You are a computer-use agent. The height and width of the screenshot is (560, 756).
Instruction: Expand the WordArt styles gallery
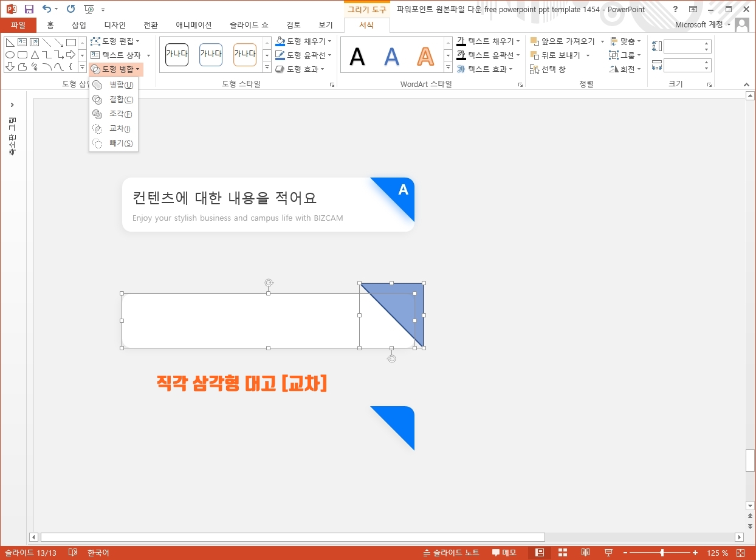point(448,67)
